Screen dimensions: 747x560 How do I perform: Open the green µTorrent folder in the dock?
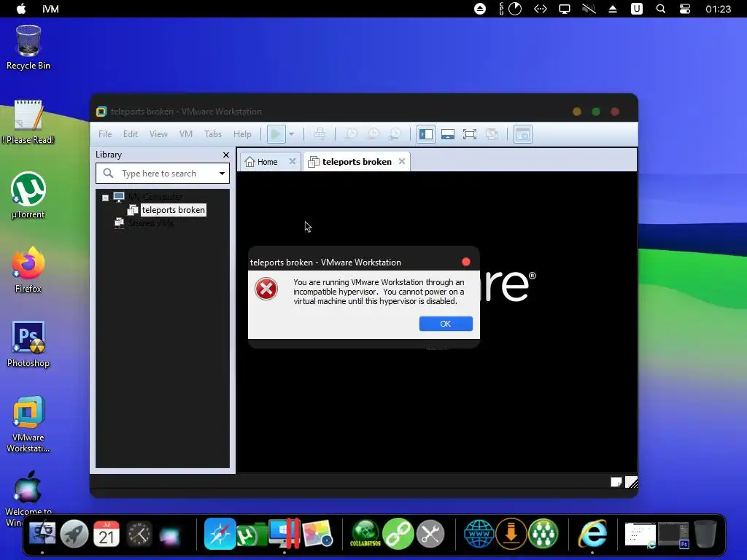tap(252, 534)
